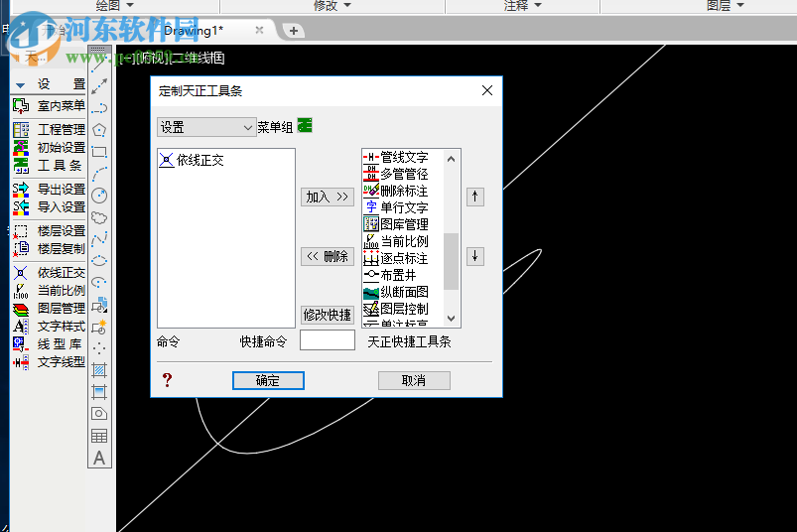Viewport: 797px width, 532px height.
Task: Select the Polyline tool
Action: click(99, 108)
